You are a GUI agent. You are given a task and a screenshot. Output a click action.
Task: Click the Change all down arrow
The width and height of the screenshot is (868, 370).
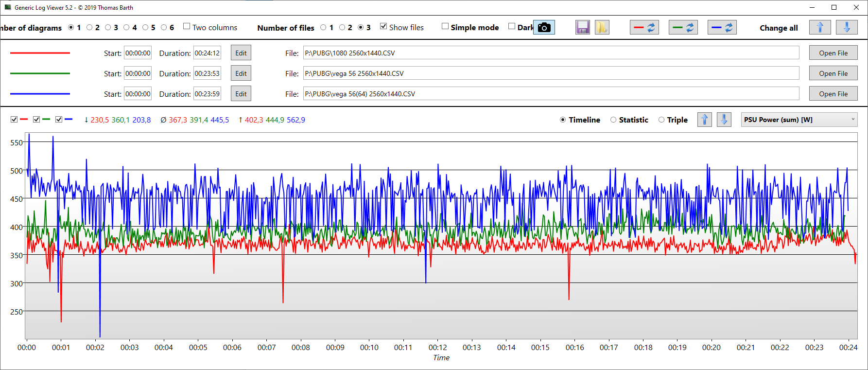point(847,28)
